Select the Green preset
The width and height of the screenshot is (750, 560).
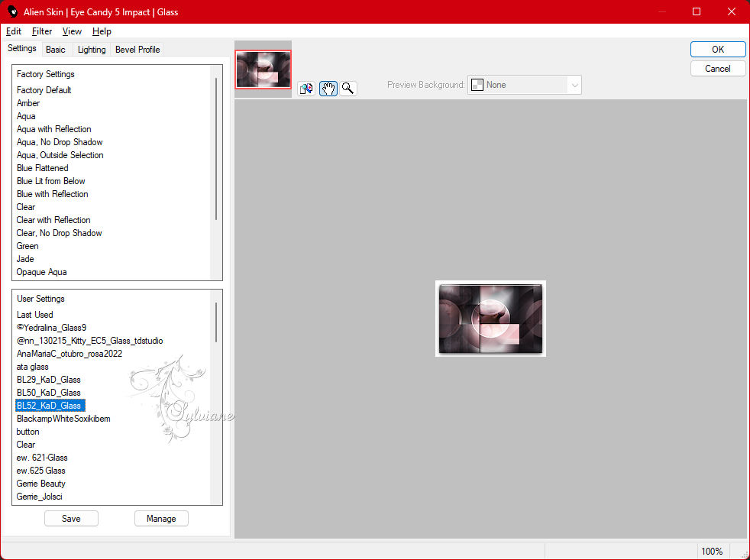pyautogui.click(x=27, y=245)
